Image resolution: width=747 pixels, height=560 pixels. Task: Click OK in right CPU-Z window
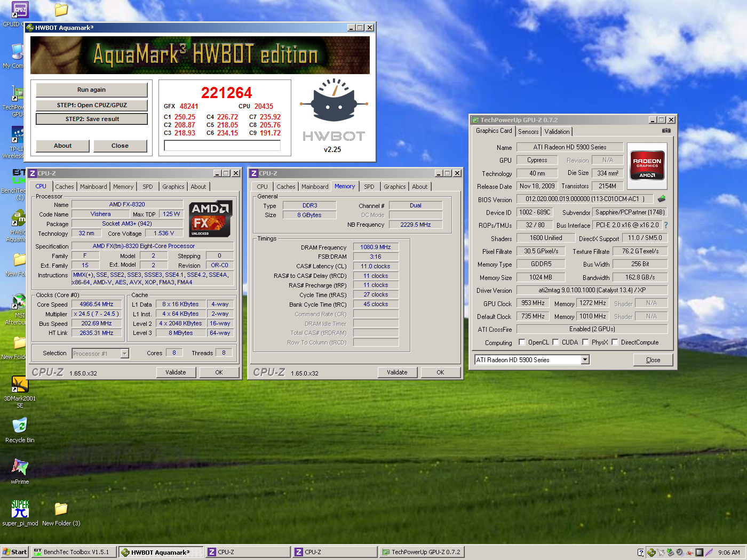click(x=440, y=372)
